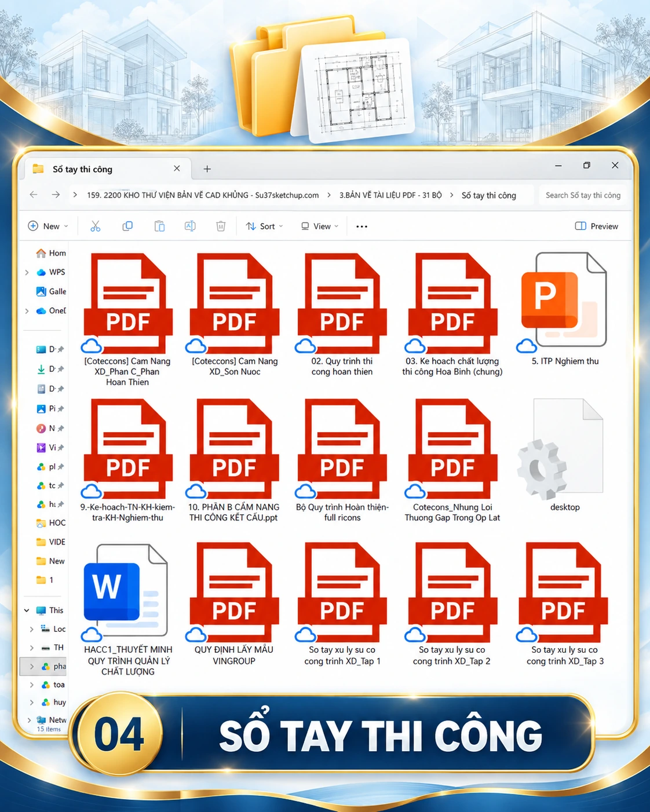Click the Sổ tay thi công breadcrumb

pyautogui.click(x=489, y=195)
